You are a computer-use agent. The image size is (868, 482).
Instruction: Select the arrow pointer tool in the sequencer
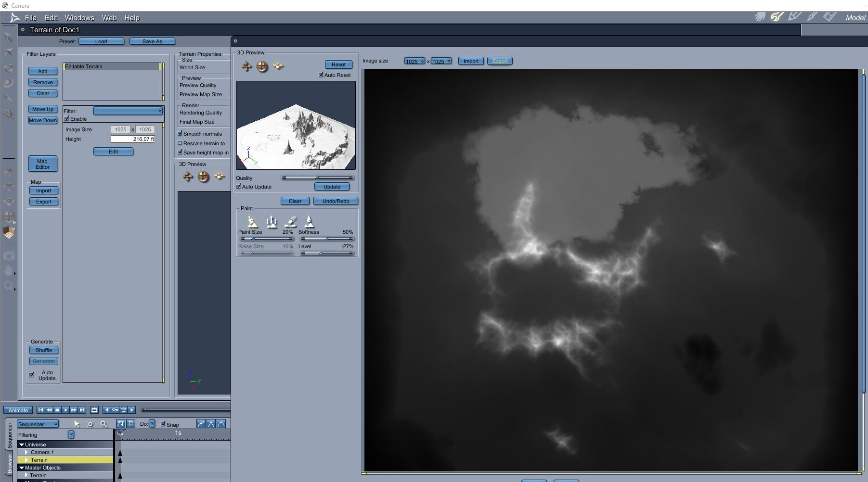click(77, 424)
